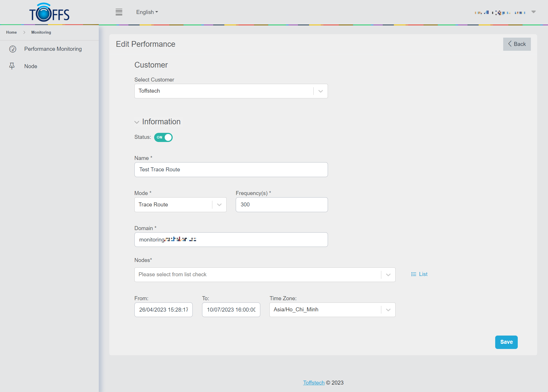Toggle the Status switch off
This screenshot has width=548, height=392.
coord(164,137)
